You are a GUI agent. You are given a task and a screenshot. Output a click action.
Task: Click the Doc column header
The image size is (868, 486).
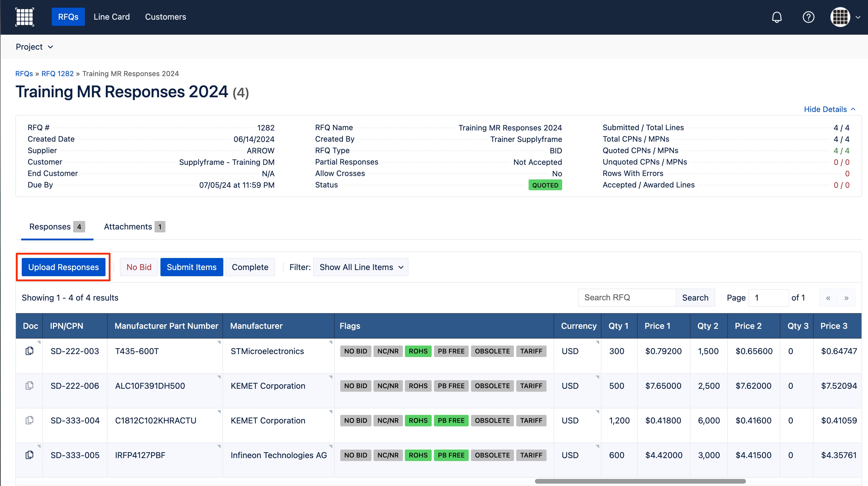point(29,326)
